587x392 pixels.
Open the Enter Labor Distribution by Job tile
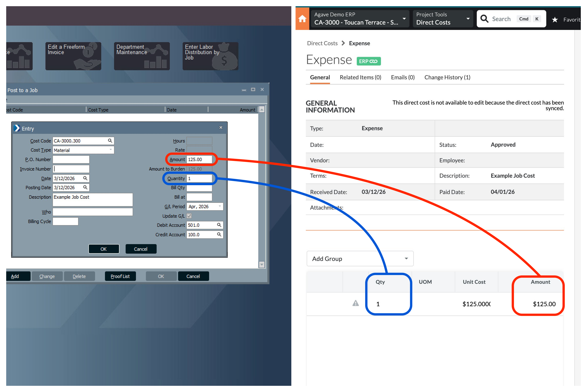pyautogui.click(x=210, y=56)
